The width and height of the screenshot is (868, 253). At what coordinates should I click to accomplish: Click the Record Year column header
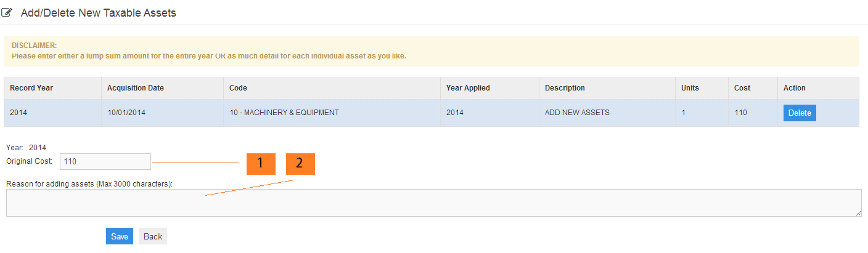31,88
